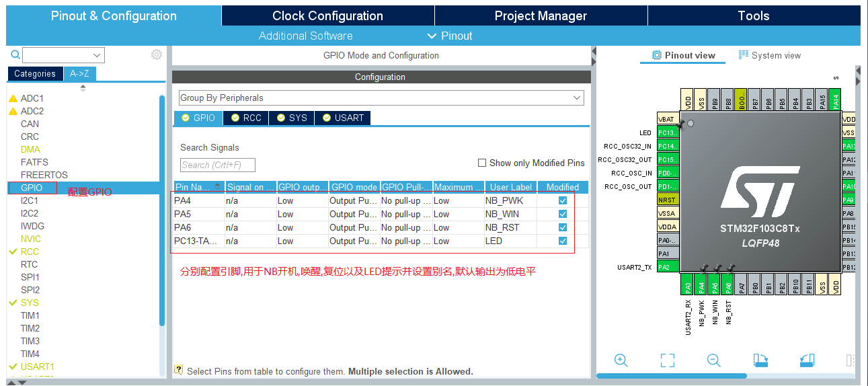Click the PA14 pin on chip top
868x386 pixels.
click(x=836, y=100)
